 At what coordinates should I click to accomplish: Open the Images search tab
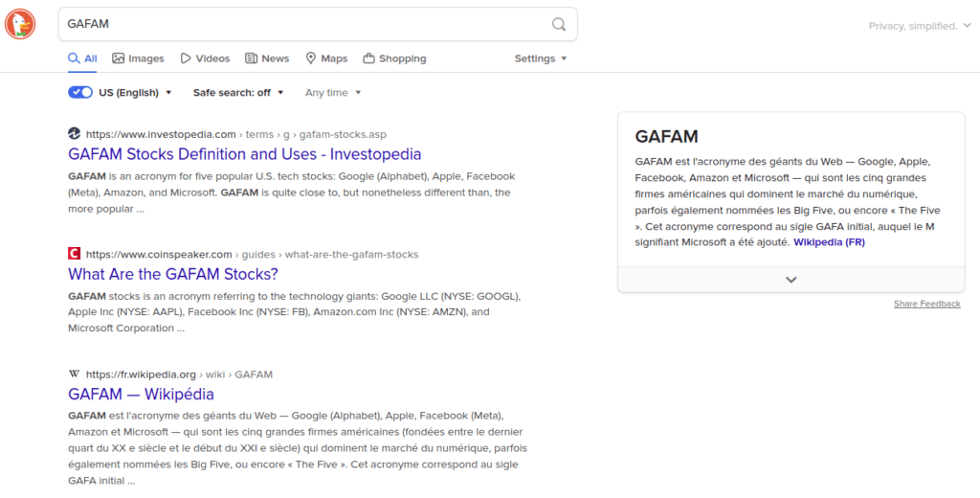[x=138, y=58]
